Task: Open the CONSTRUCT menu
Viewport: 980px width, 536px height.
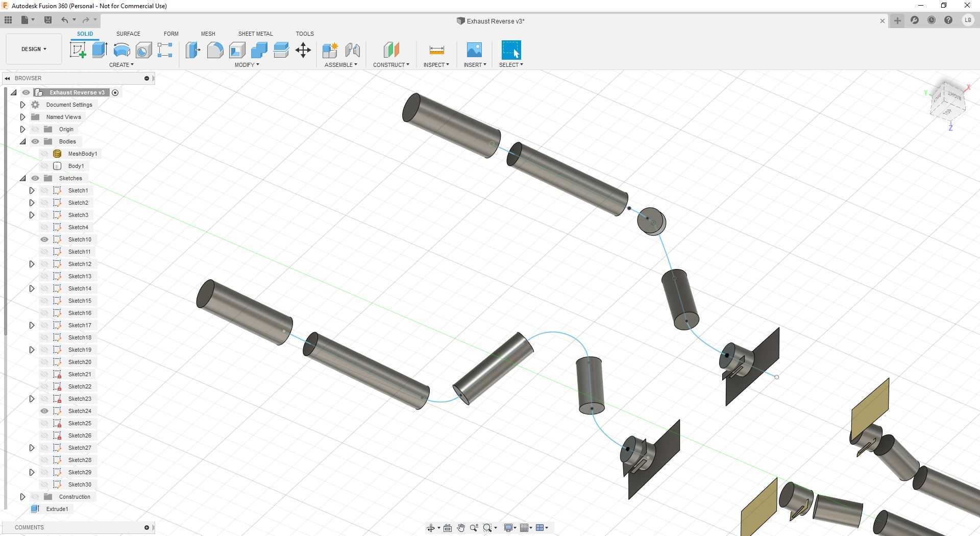Action: tap(391, 65)
